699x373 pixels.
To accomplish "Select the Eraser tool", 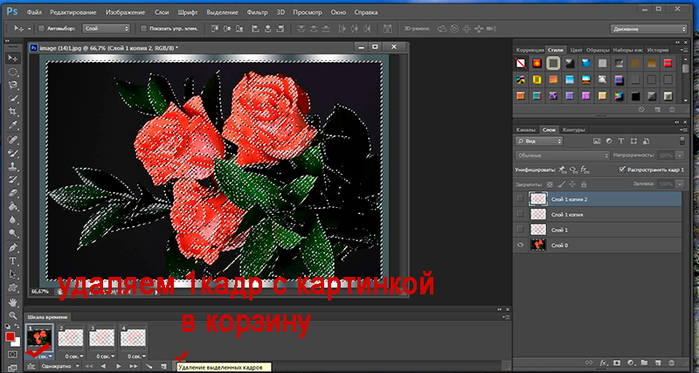I will pos(13,193).
